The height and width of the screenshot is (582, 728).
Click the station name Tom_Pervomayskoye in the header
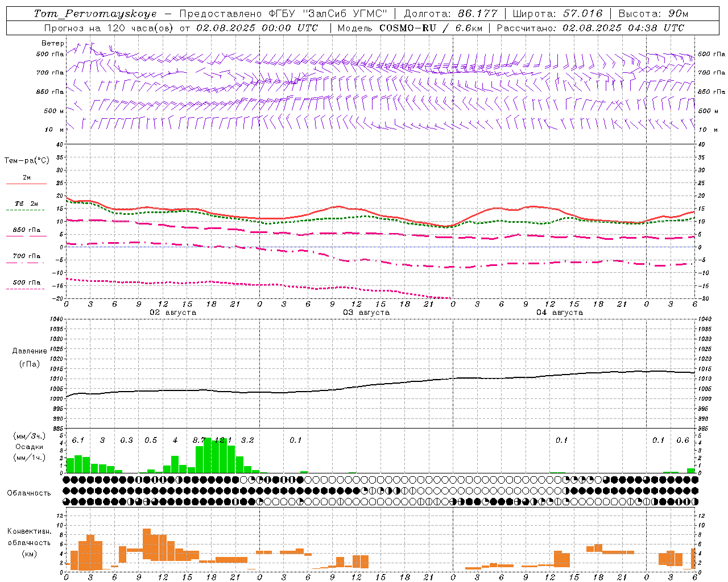click(x=95, y=14)
